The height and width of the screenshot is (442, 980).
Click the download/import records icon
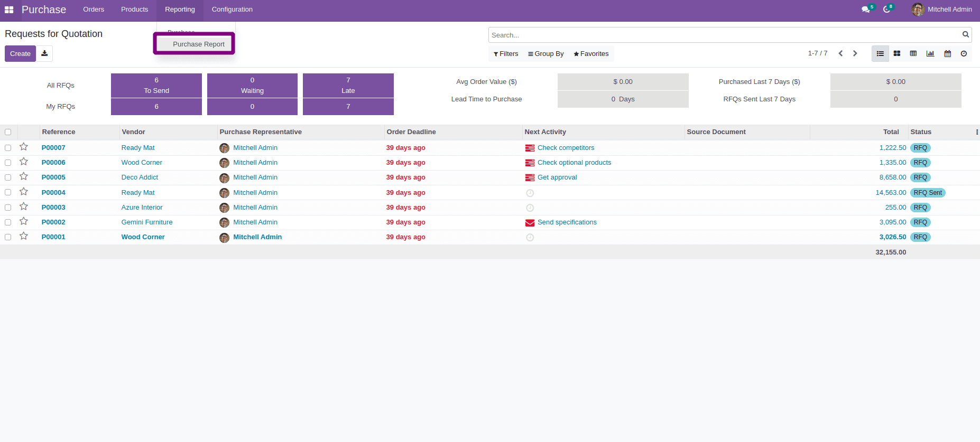click(x=44, y=53)
